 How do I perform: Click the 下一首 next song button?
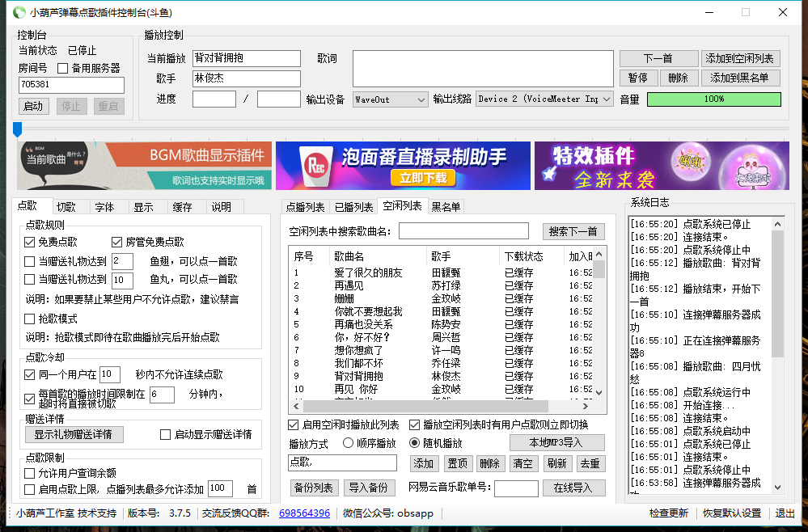(x=659, y=57)
